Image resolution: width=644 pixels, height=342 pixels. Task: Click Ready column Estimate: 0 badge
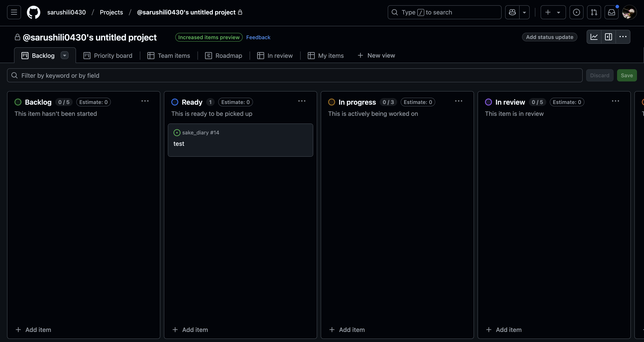tap(235, 102)
